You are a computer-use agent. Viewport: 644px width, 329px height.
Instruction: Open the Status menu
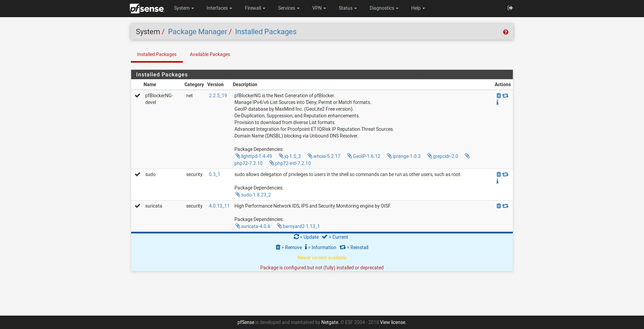coord(347,8)
